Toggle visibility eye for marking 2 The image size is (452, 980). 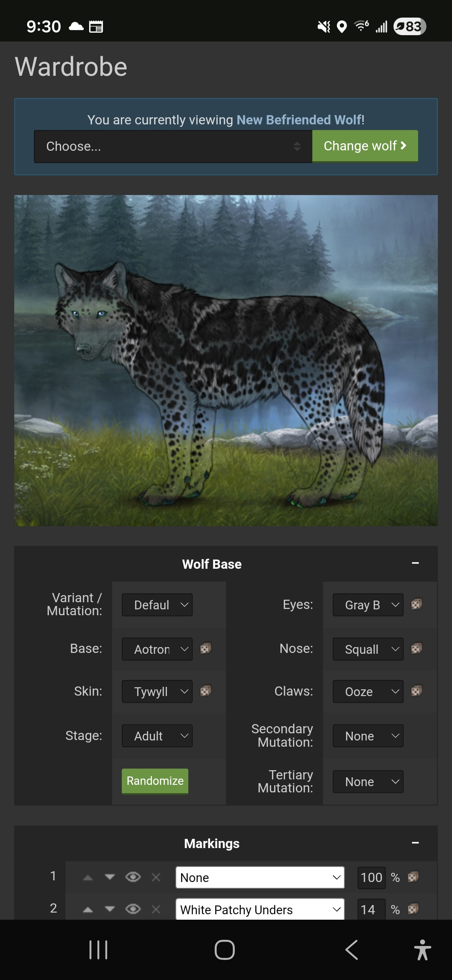click(x=133, y=909)
